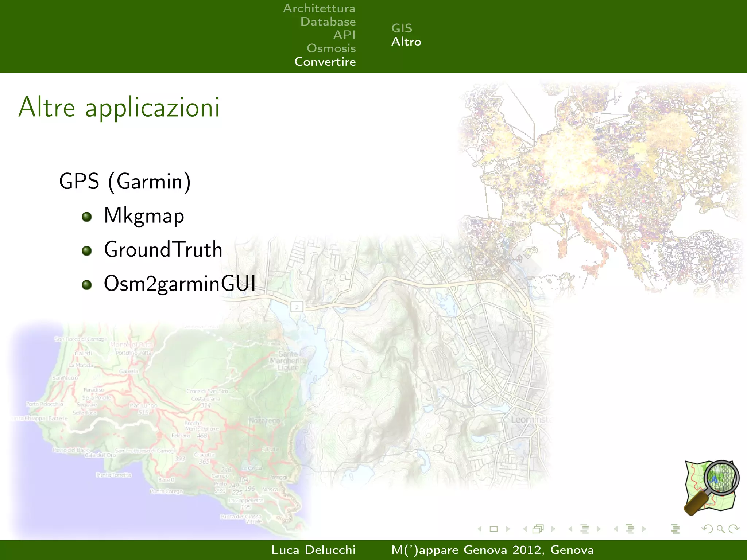Open the Altro subsection link
The image size is (747, 560).
click(x=406, y=42)
